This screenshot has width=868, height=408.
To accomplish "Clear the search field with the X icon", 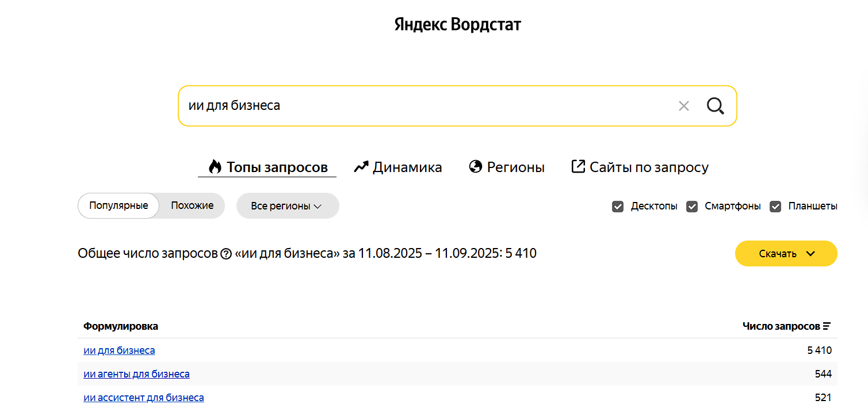I will (x=683, y=106).
